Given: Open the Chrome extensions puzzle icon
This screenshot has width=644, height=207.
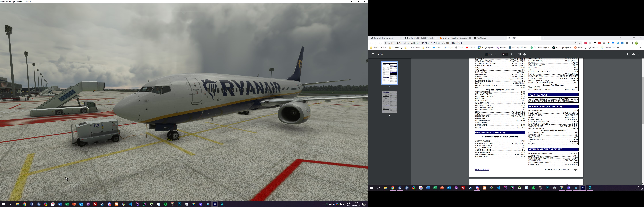Looking at the screenshot, I should 627,43.
